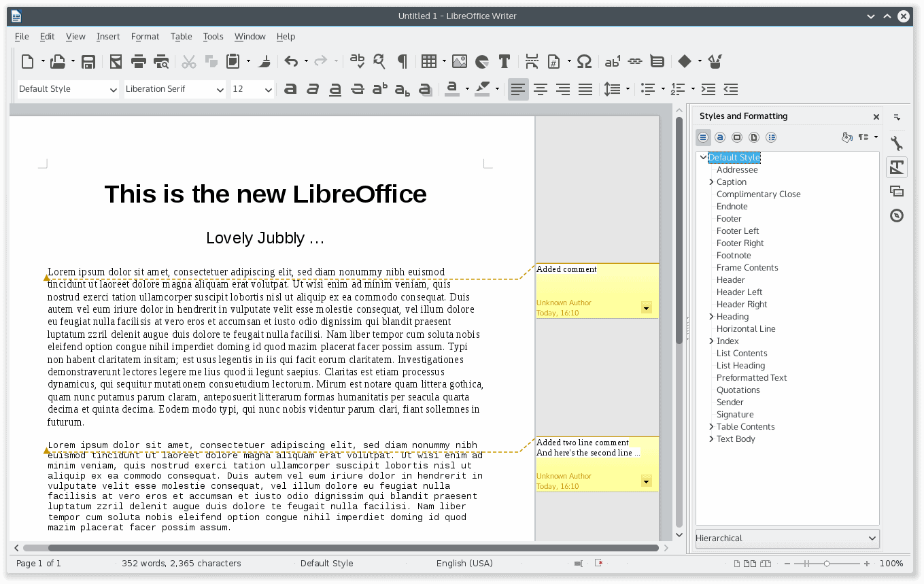The height and width of the screenshot is (584, 924).
Task: Open Print Preview from the toolbar
Action: (x=161, y=62)
